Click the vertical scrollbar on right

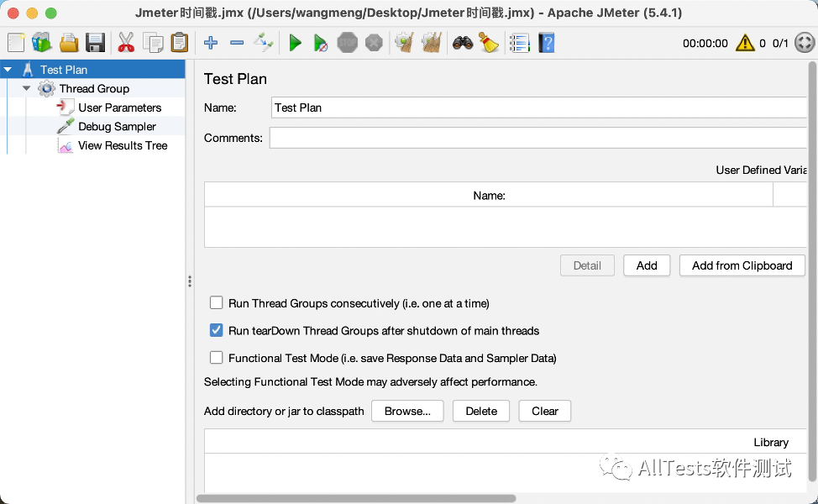click(812, 271)
